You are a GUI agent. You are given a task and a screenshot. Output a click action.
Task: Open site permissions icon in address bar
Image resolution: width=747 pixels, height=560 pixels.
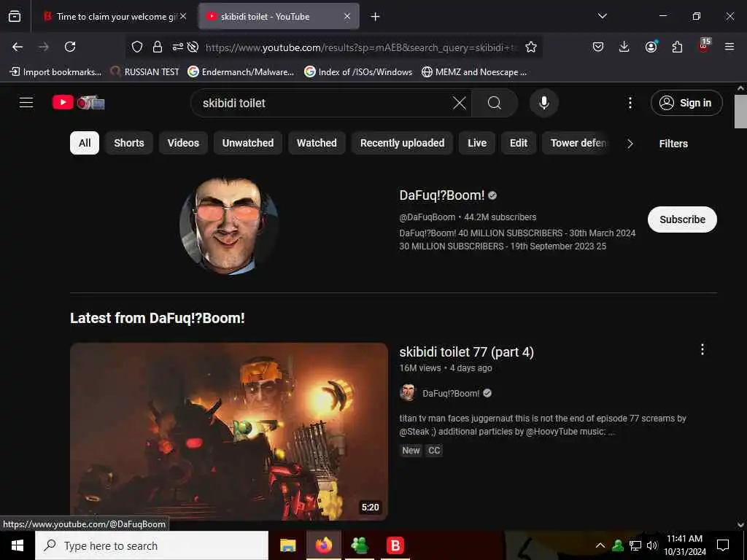(178, 47)
